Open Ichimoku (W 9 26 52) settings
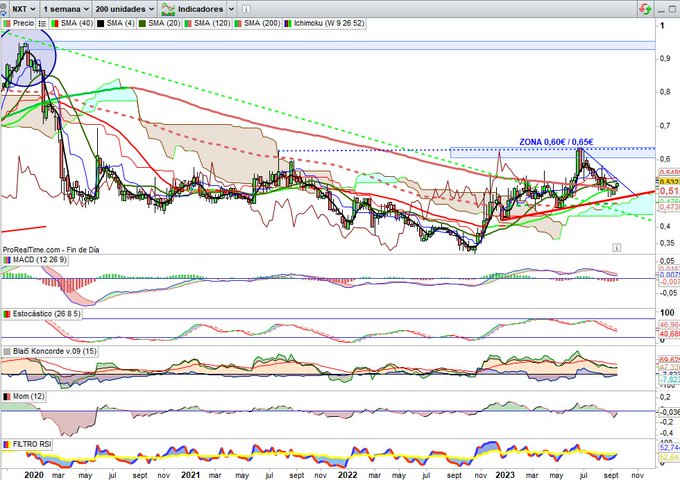This screenshot has height=480, width=680. pos(324,23)
